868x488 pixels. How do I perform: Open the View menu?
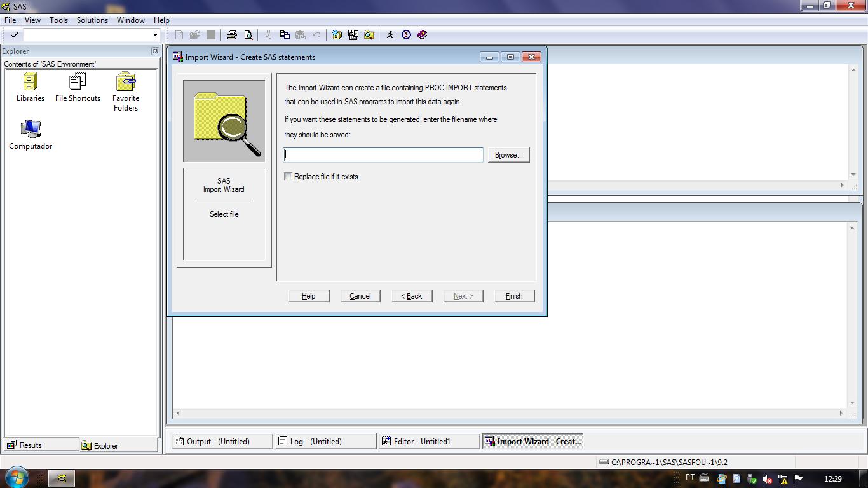click(x=32, y=20)
